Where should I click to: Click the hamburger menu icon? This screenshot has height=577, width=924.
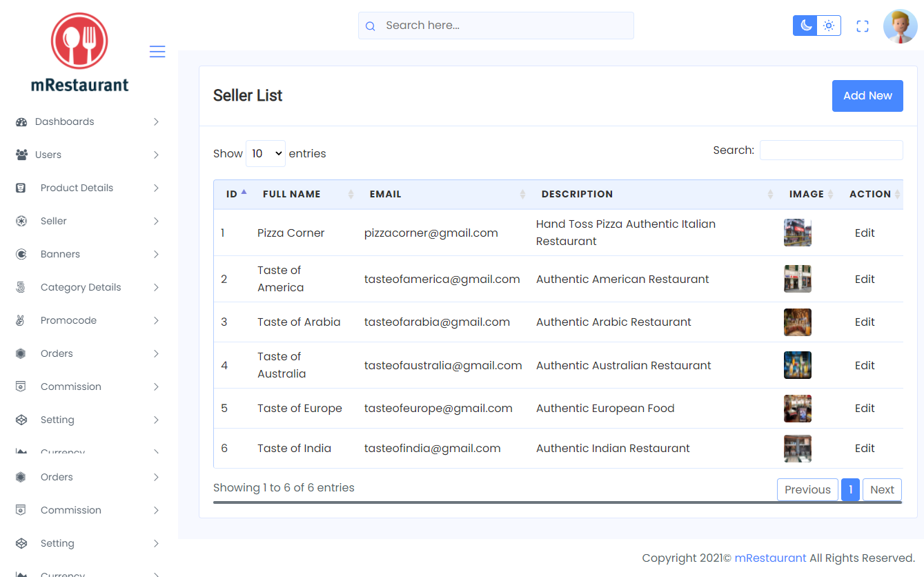[157, 52]
